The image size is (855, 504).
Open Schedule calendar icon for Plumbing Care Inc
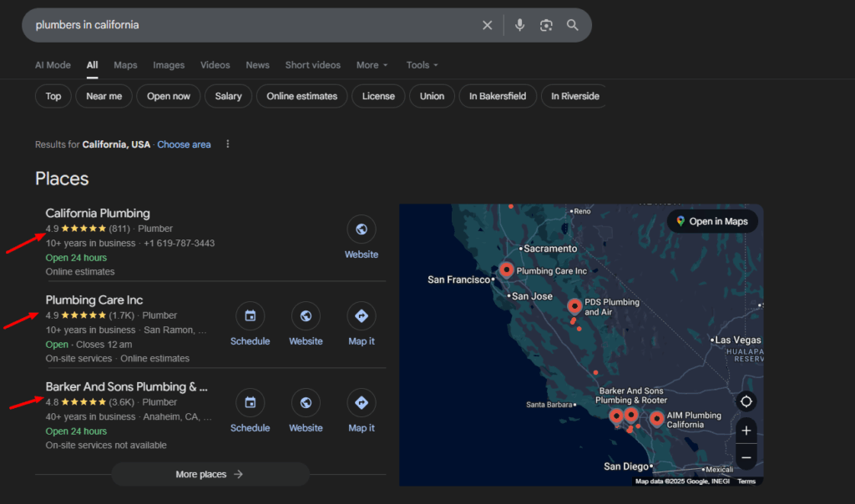click(250, 316)
